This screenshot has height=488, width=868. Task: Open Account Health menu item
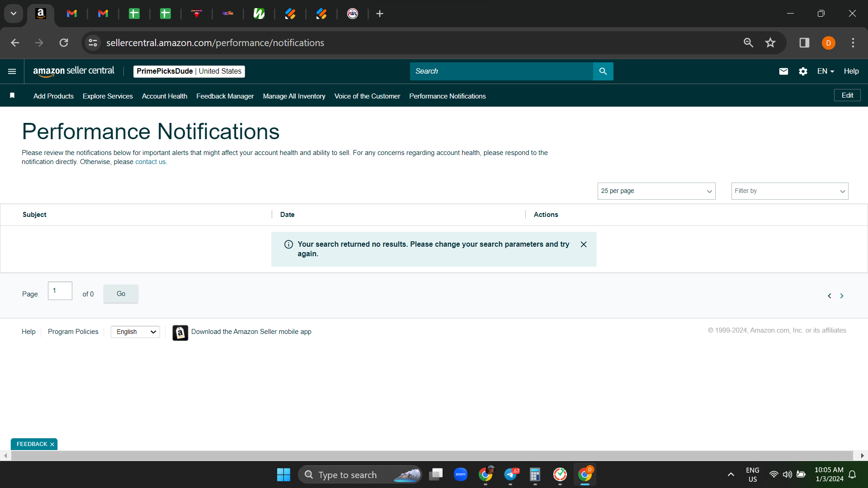click(x=165, y=96)
